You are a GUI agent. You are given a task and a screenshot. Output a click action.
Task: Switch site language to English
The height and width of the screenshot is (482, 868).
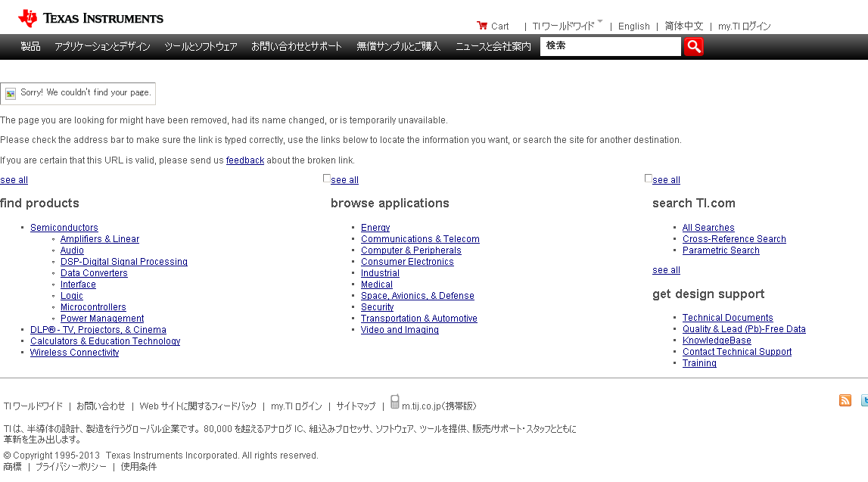634,26
